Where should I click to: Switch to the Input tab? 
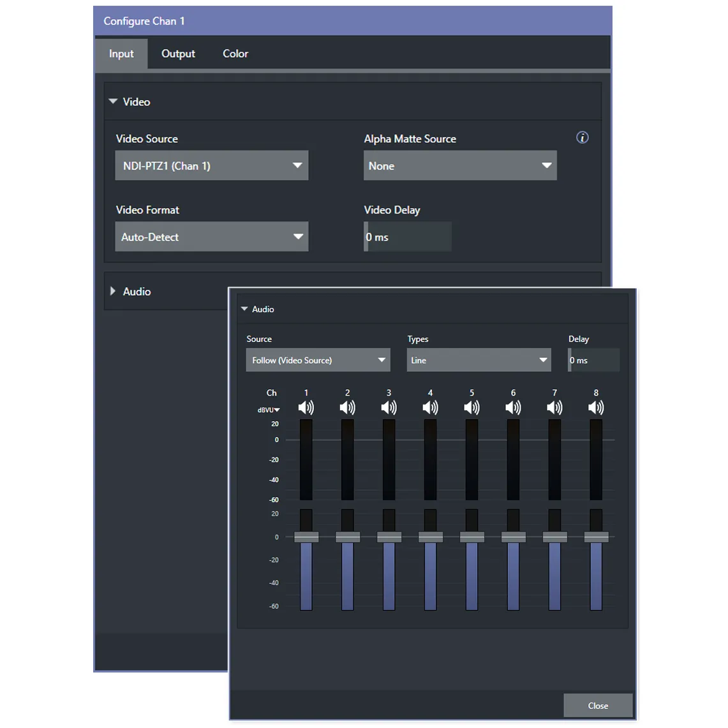coord(121,54)
